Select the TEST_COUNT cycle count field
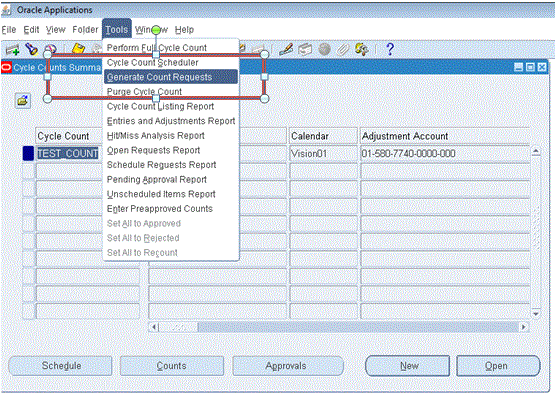This screenshot has width=556, height=403. (69, 153)
